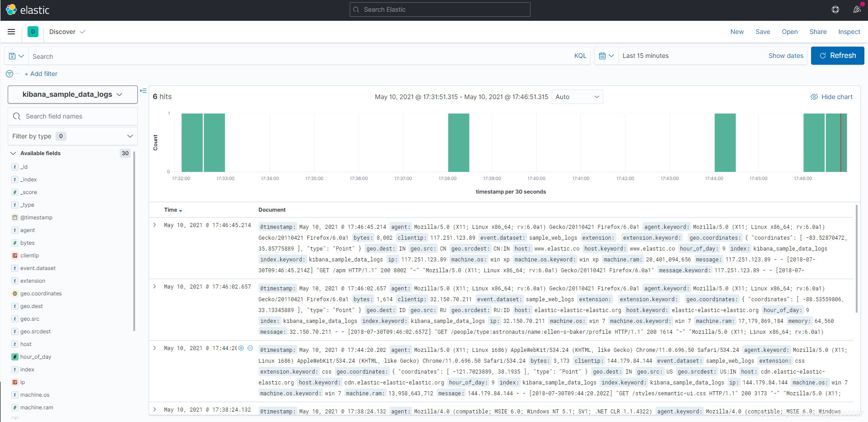Click the Hide chart eye icon
868x422 pixels.
point(814,97)
